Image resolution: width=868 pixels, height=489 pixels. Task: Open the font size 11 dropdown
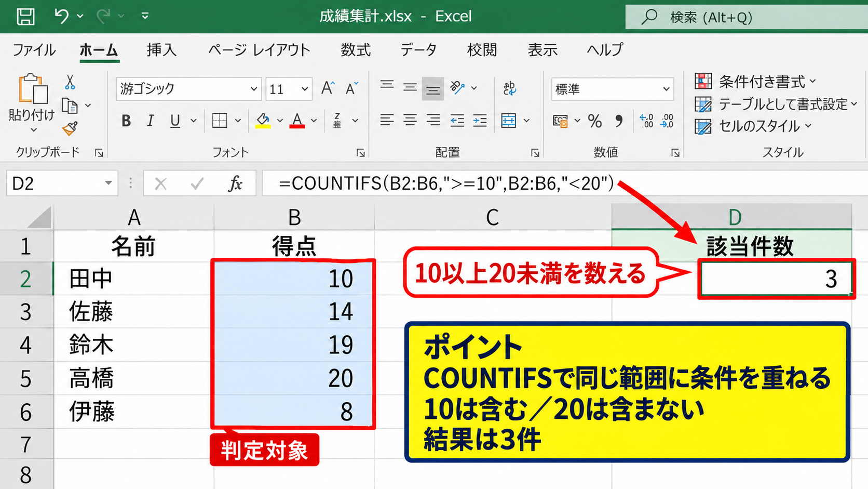coord(304,89)
